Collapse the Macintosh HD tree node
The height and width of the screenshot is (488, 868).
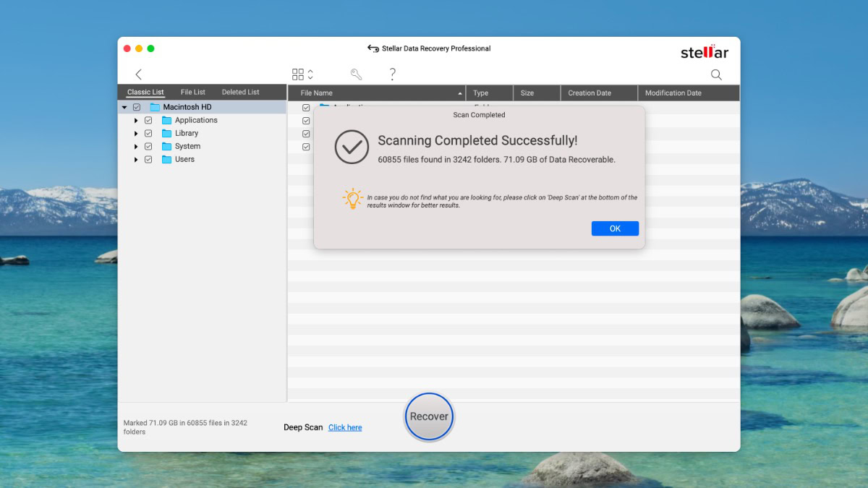coord(124,107)
